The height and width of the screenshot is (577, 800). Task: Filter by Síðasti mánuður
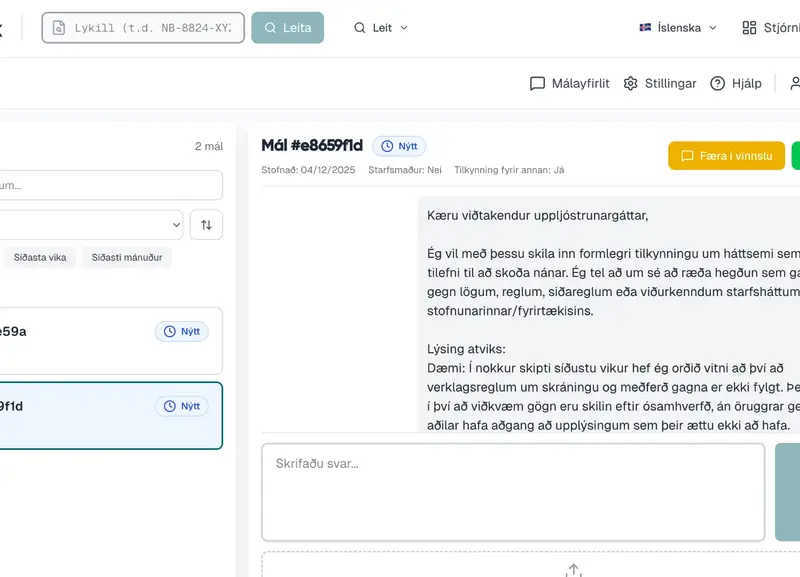pos(127,258)
